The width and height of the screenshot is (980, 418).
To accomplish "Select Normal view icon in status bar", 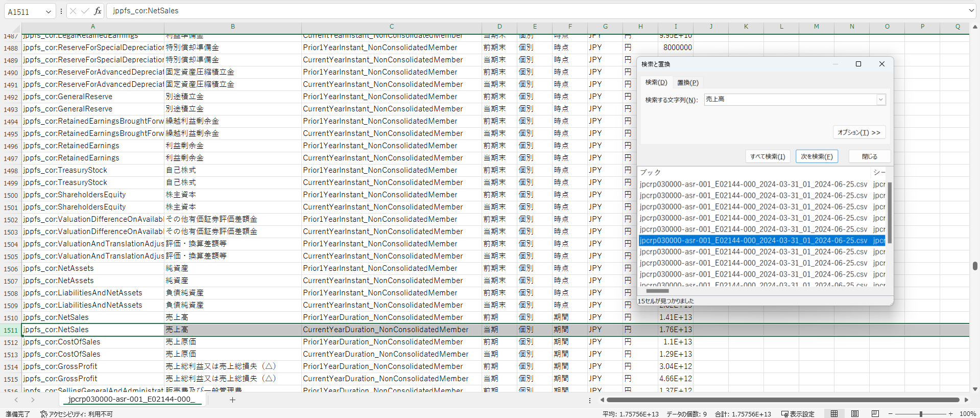I will (x=834, y=413).
